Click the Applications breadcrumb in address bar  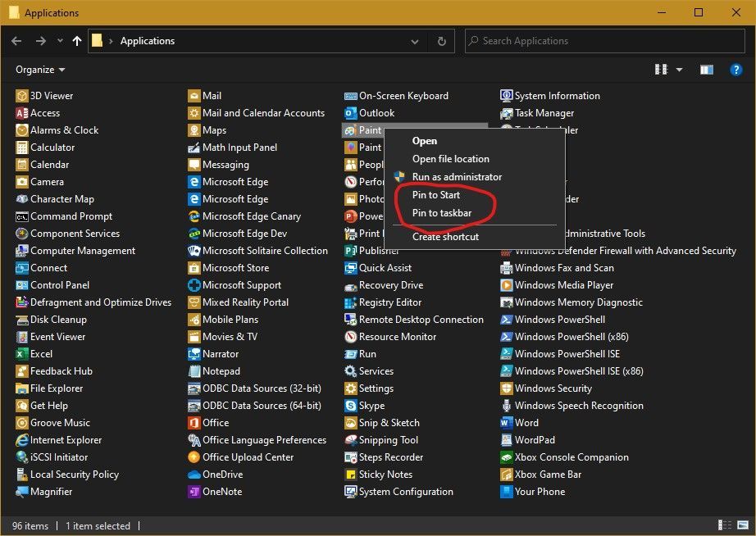tap(148, 41)
